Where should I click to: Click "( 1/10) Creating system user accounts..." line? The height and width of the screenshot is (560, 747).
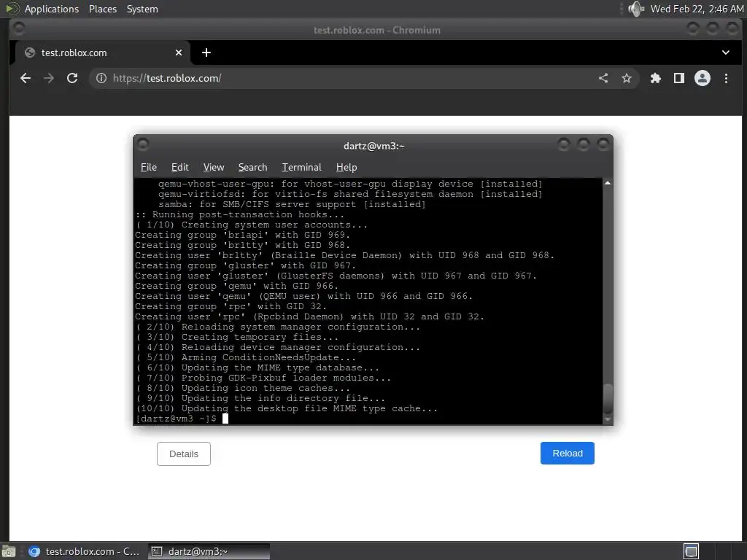(252, 225)
